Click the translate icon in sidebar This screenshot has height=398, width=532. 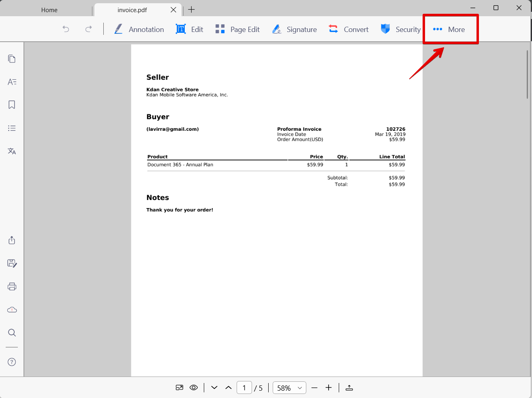tap(12, 151)
